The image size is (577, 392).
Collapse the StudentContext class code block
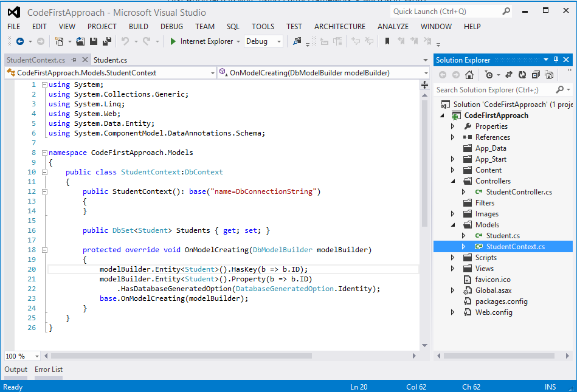coord(44,172)
